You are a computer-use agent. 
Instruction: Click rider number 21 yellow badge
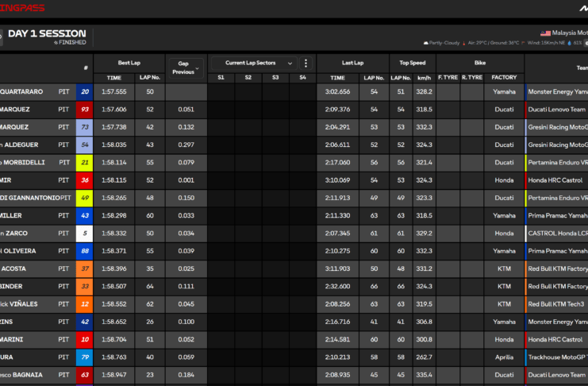tap(85, 162)
